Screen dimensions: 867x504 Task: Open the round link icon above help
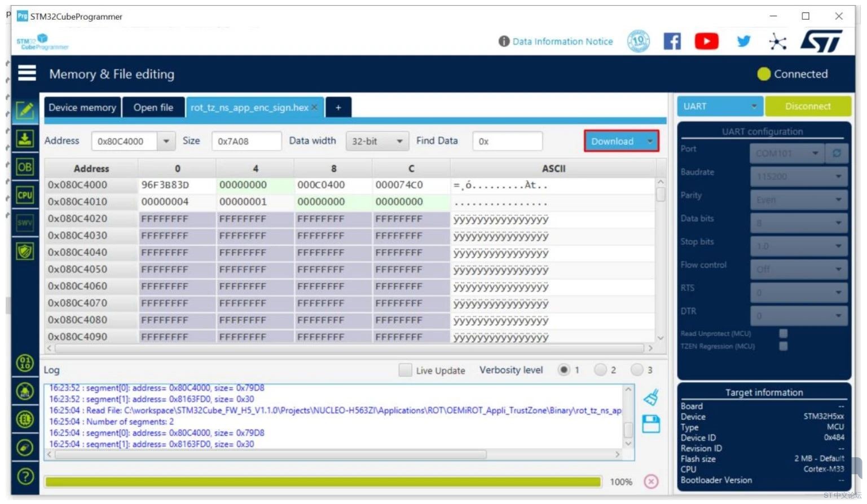click(x=25, y=448)
